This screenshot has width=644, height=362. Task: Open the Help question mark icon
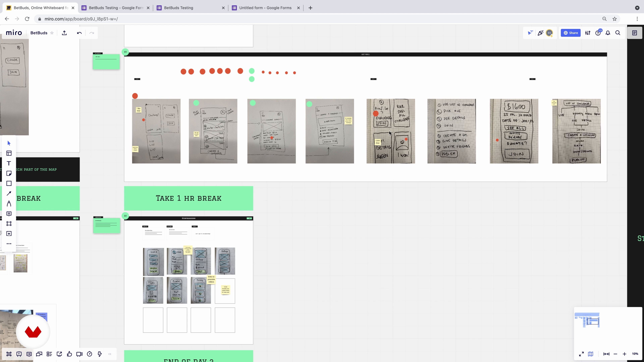(598, 33)
